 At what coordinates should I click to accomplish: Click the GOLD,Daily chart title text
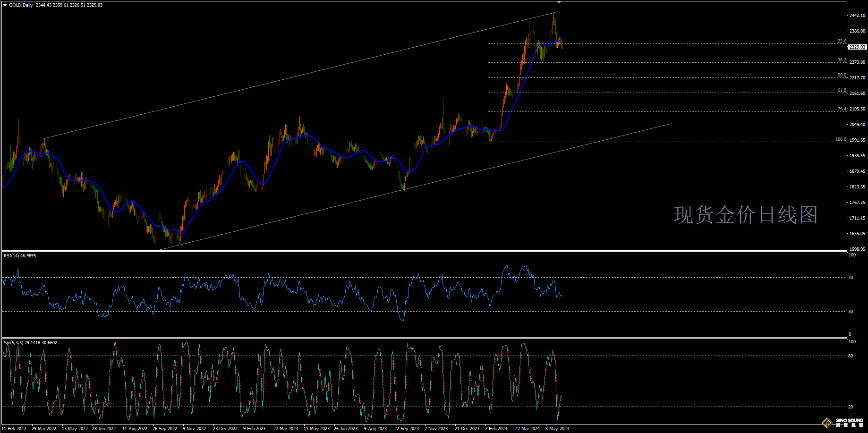(x=21, y=5)
